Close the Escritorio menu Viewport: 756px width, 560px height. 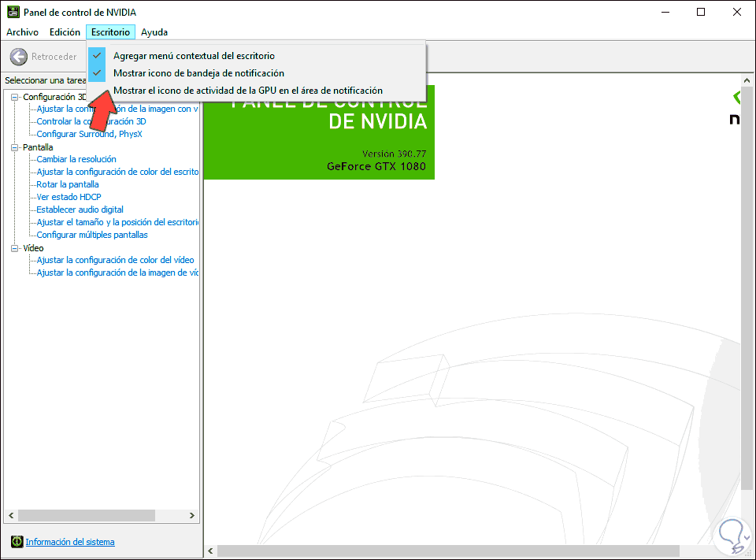110,32
